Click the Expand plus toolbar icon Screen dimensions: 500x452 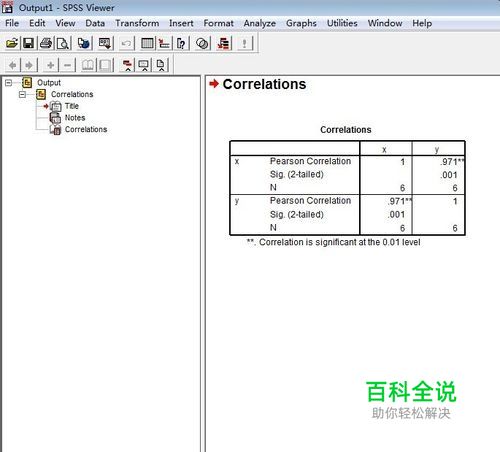click(x=51, y=65)
